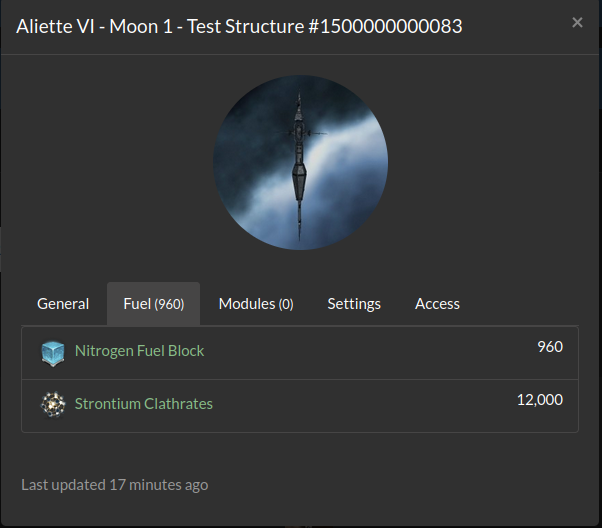The image size is (602, 528).
Task: Show the Access tab
Action: click(x=437, y=304)
